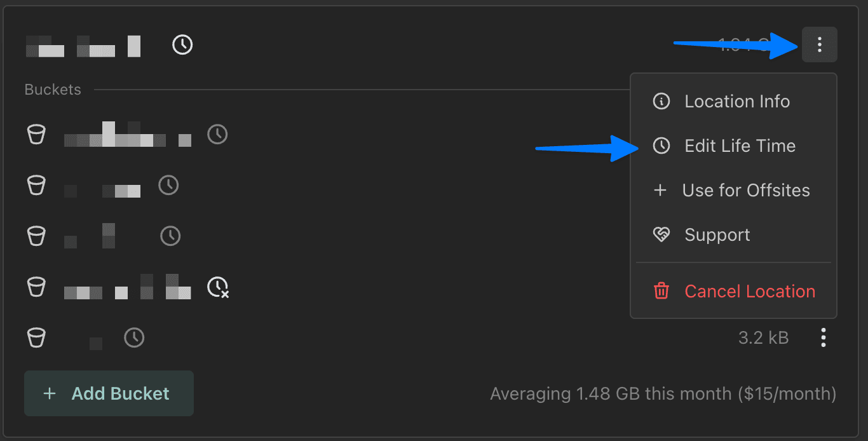Click the plus icon for Use for Offsites

[x=660, y=191]
